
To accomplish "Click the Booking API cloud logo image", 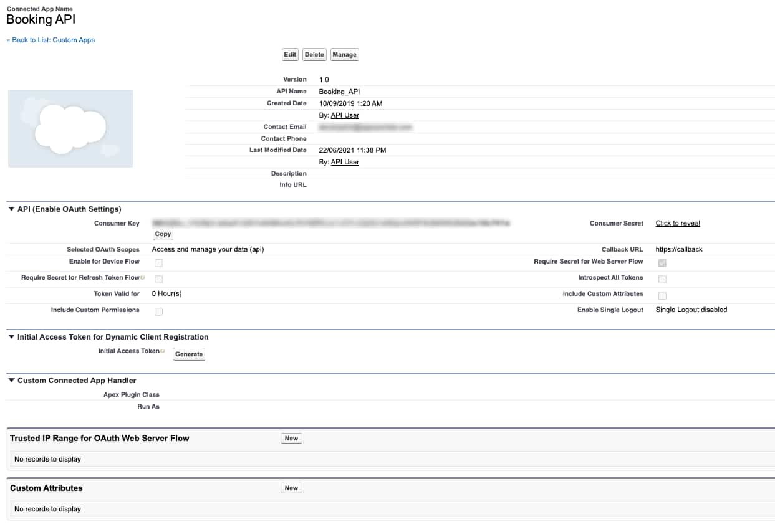I will (70, 128).
